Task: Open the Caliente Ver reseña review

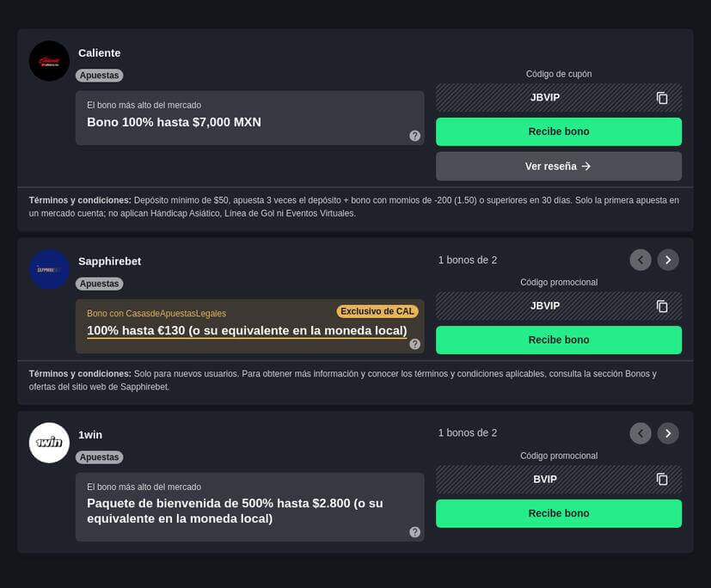Action: pyautogui.click(x=559, y=167)
